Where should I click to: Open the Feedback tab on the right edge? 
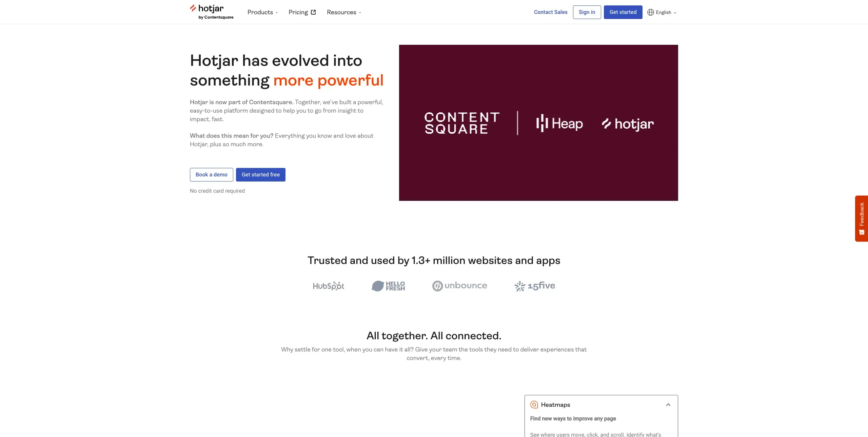click(x=862, y=218)
